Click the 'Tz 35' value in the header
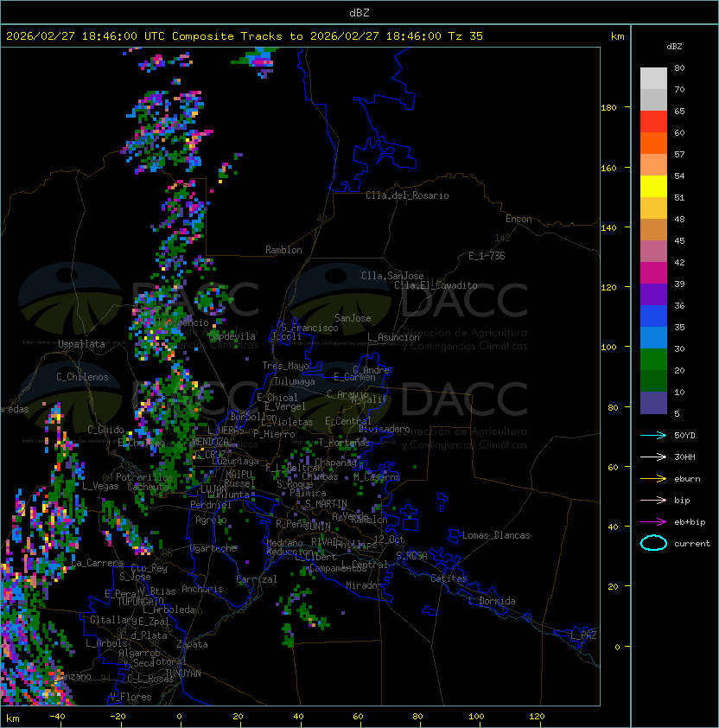Screen dimensions: 719x728 pyautogui.click(x=466, y=36)
